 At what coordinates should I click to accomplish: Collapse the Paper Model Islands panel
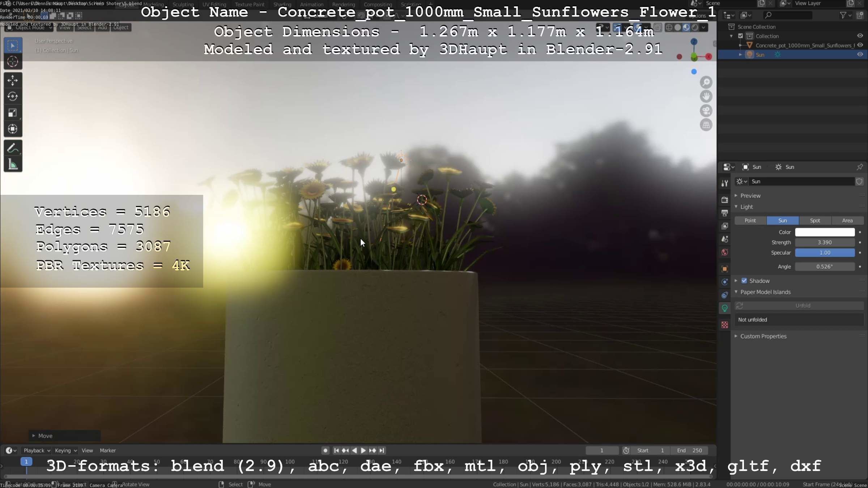click(736, 292)
